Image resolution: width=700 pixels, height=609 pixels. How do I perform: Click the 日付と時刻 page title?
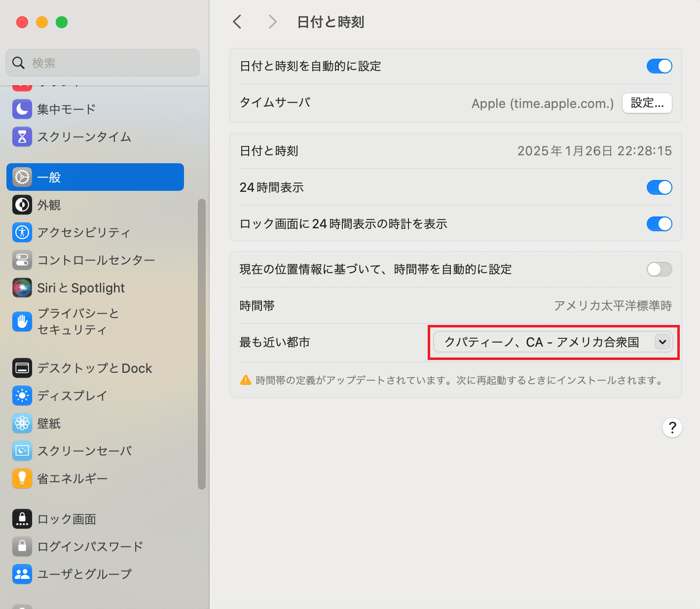tap(331, 22)
